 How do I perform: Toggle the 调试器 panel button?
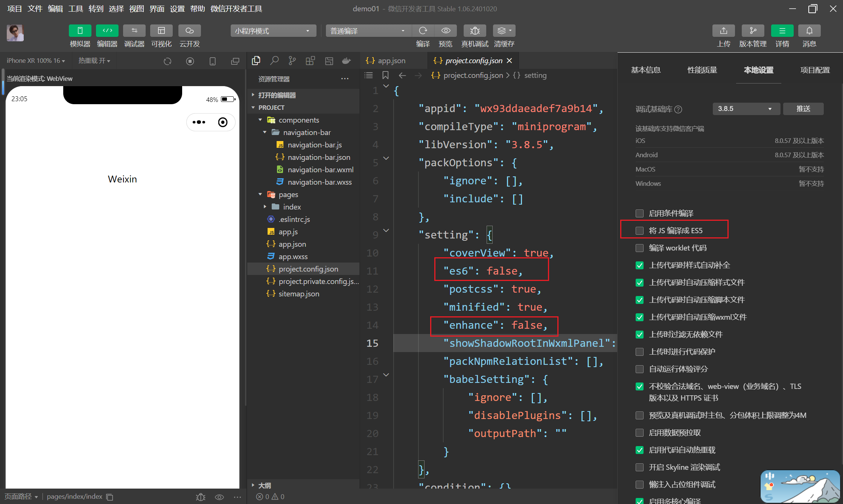click(134, 31)
